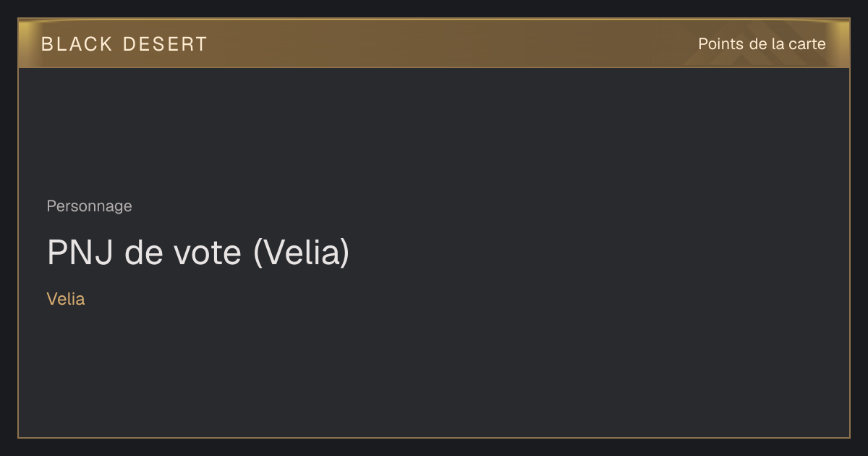Viewport: 868px width, 456px height.
Task: Click the card's thin gold left border
Action: click(x=18, y=253)
